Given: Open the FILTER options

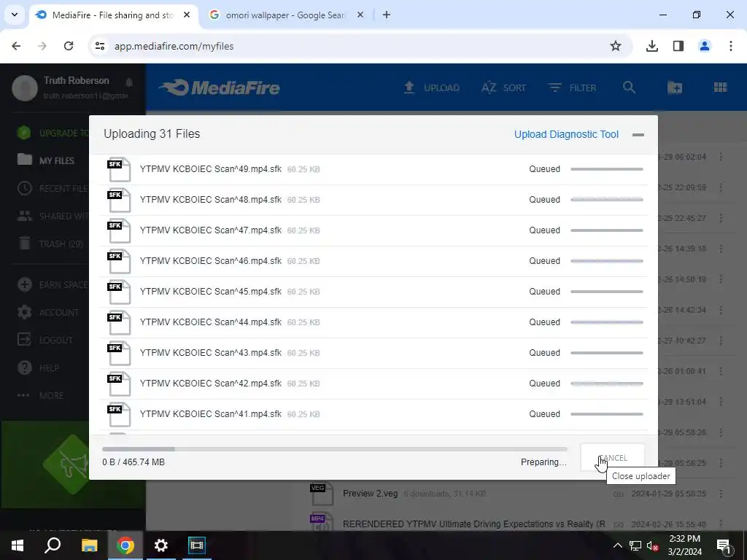Looking at the screenshot, I should click(572, 87).
